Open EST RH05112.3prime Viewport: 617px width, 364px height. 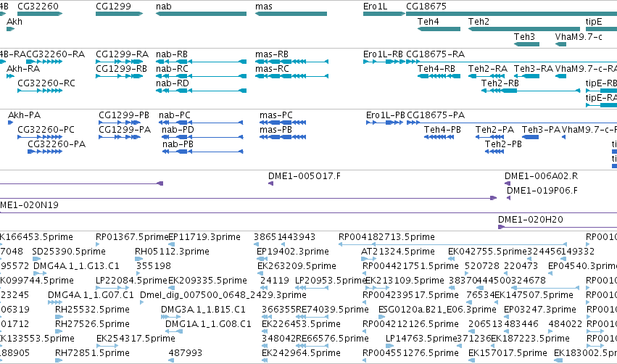click(172, 252)
